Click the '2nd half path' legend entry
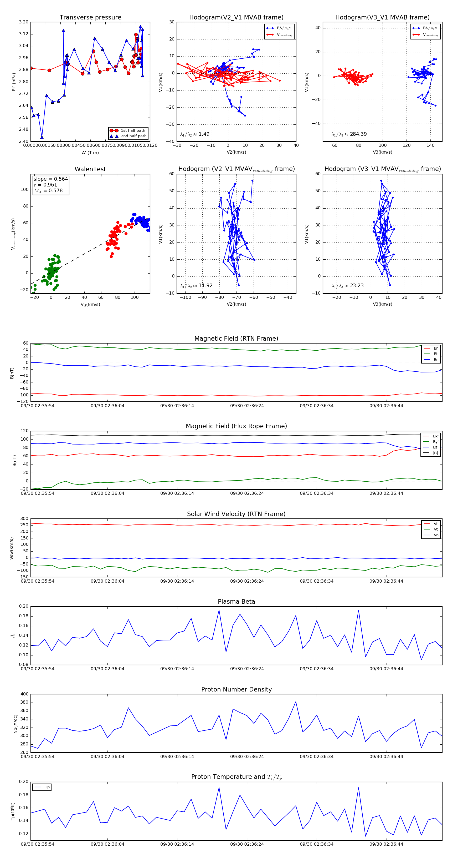 coord(128,136)
